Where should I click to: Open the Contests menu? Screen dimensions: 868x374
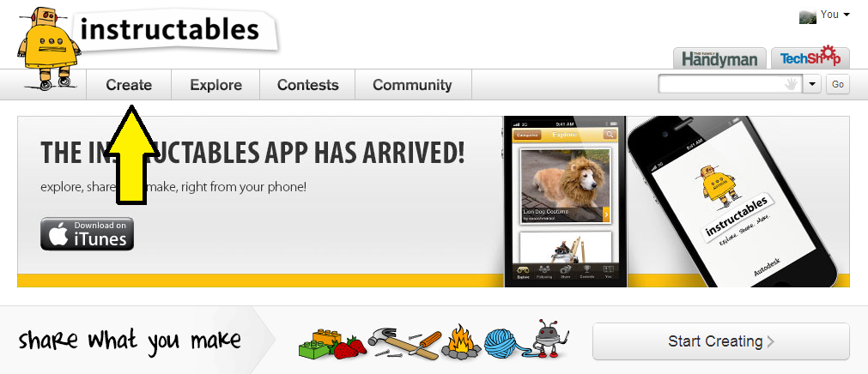point(307,85)
